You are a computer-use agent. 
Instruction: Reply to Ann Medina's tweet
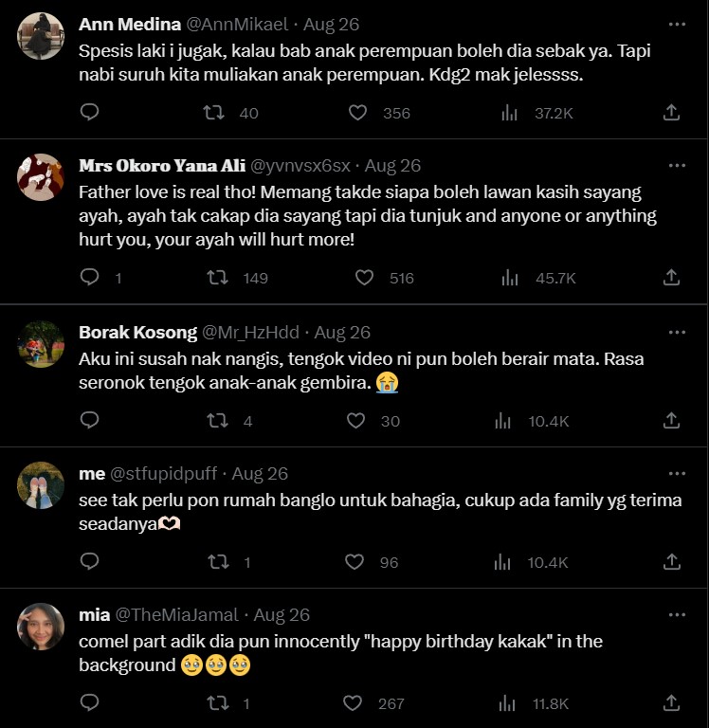click(89, 113)
